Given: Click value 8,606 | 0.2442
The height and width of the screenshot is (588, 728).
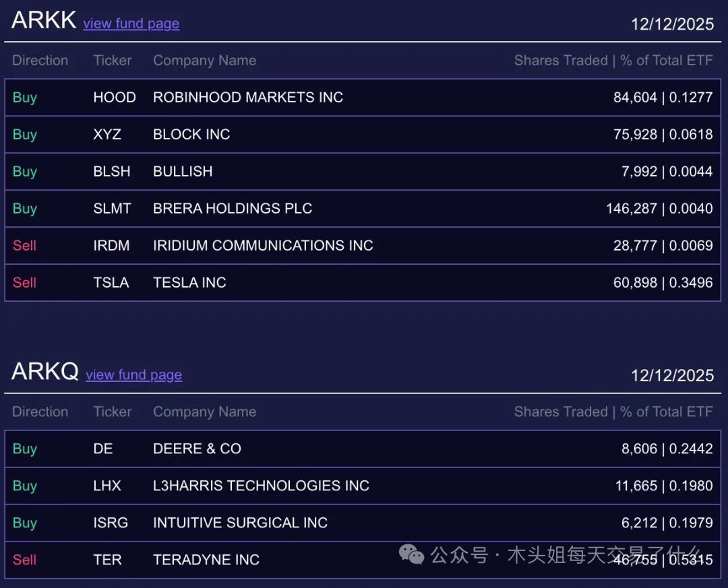Looking at the screenshot, I should tap(667, 449).
